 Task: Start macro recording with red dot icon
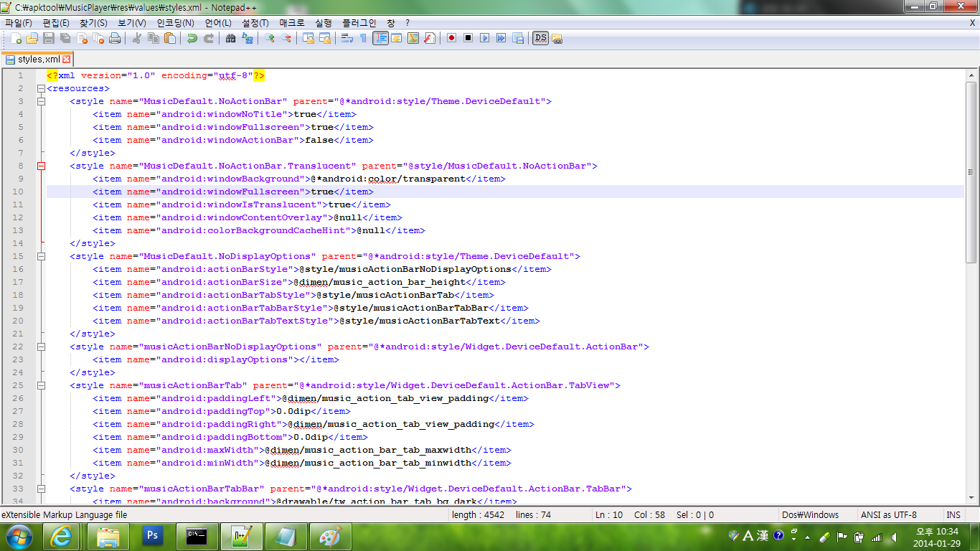click(451, 38)
